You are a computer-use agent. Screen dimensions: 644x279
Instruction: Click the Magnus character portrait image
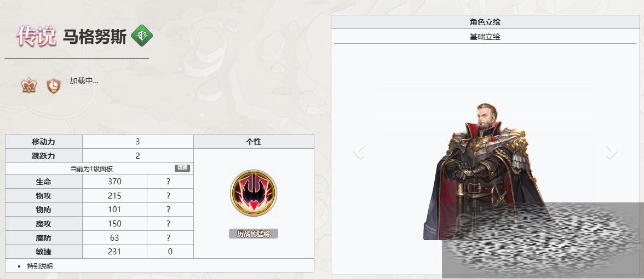point(485,172)
